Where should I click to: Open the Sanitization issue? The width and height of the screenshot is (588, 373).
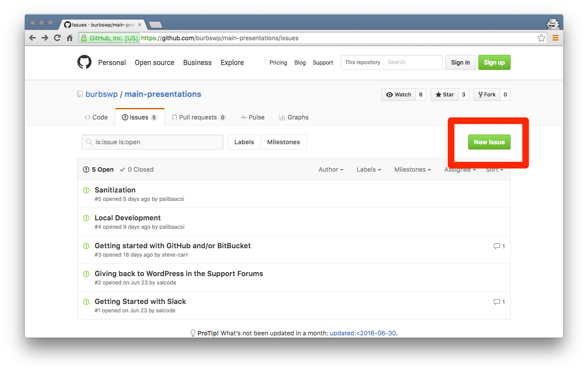[x=115, y=190]
